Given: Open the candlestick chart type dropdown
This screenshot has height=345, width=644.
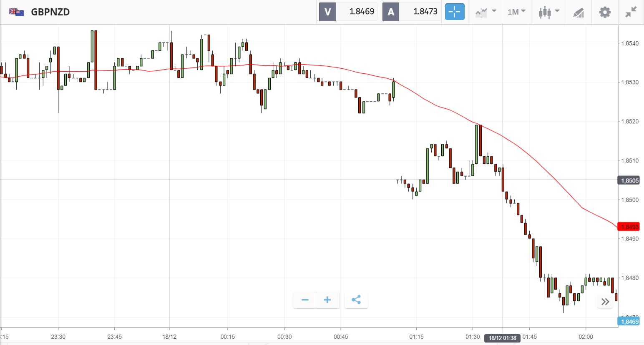Looking at the screenshot, I should (548, 12).
